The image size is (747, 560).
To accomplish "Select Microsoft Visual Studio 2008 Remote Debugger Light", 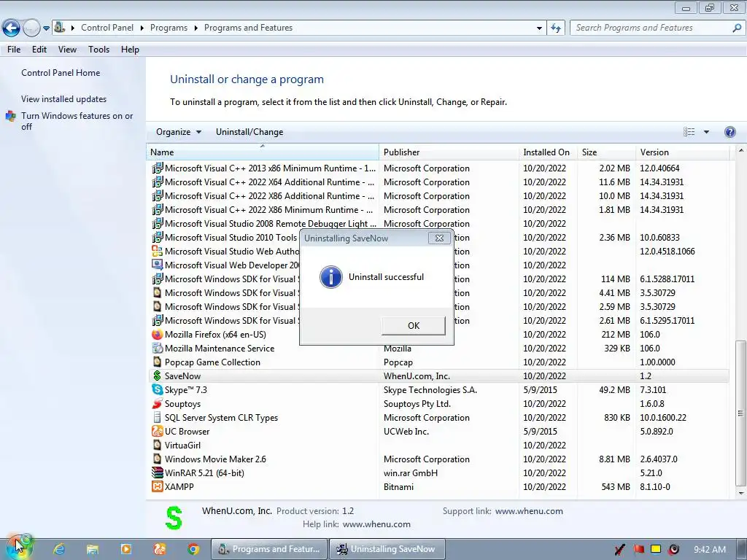I will coord(270,223).
